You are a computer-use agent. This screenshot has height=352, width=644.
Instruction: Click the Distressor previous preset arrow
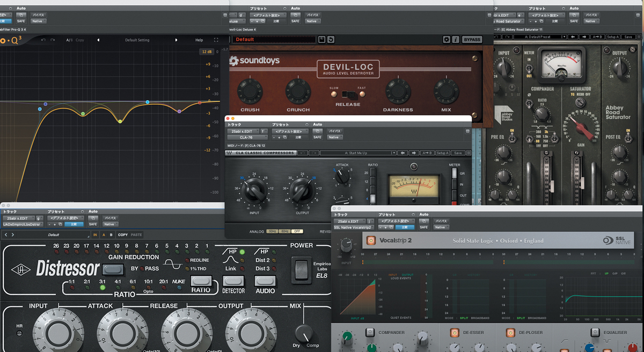tap(5, 234)
